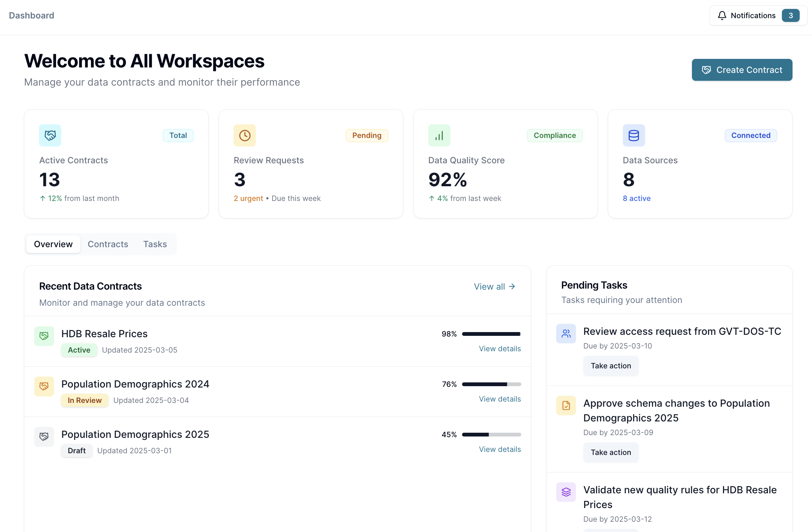The image size is (812, 532).
Task: Take action on GVT-DOS-TC access request
Action: [x=611, y=366]
